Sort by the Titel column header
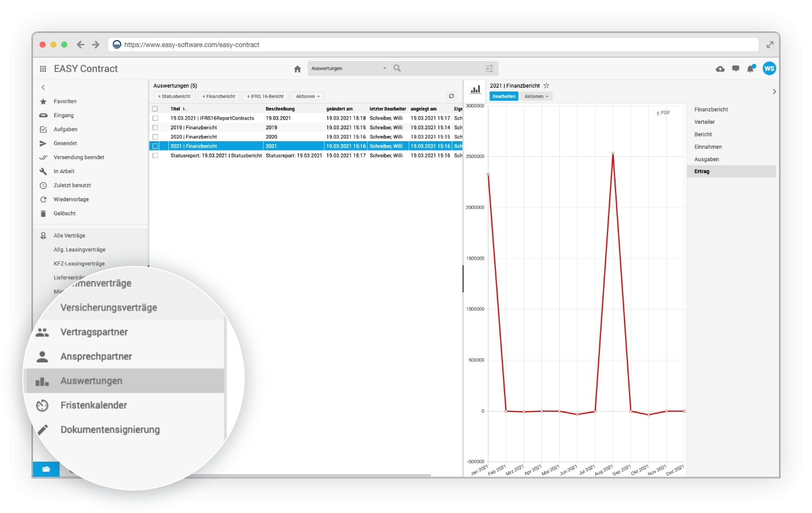Viewport: 812px width, 513px height. click(x=175, y=109)
